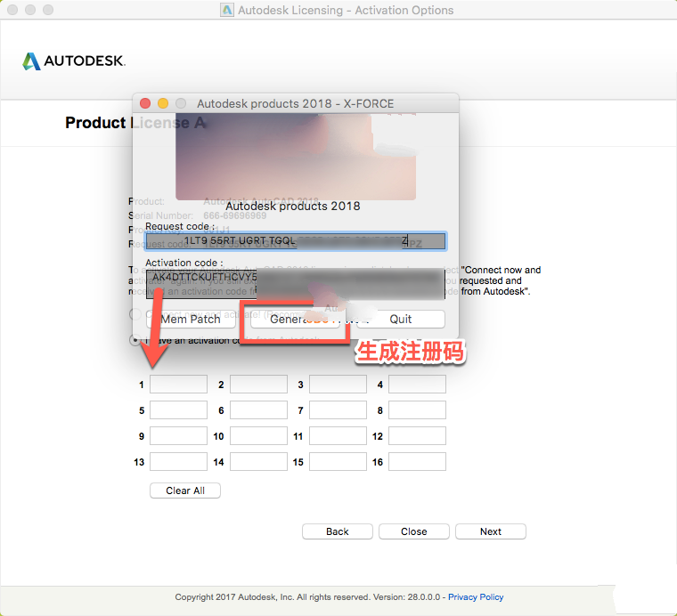Click the Close button at the bottom

coord(414,531)
